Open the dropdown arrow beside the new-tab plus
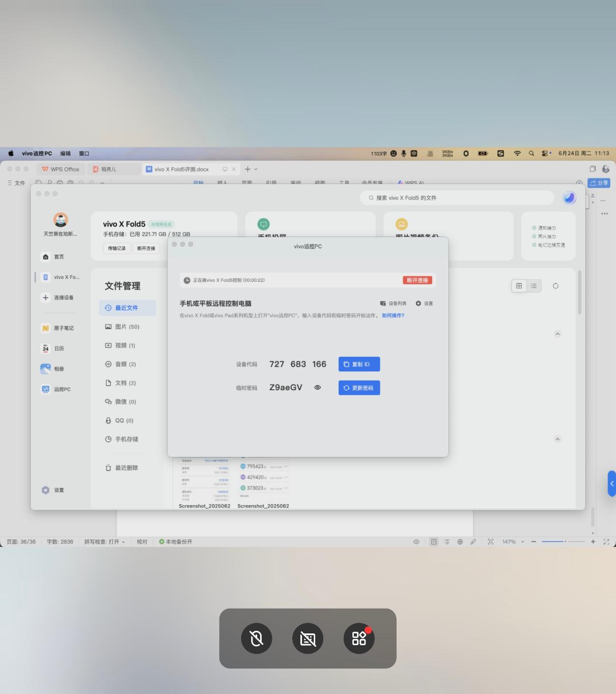This screenshot has width=616, height=694. coord(256,169)
